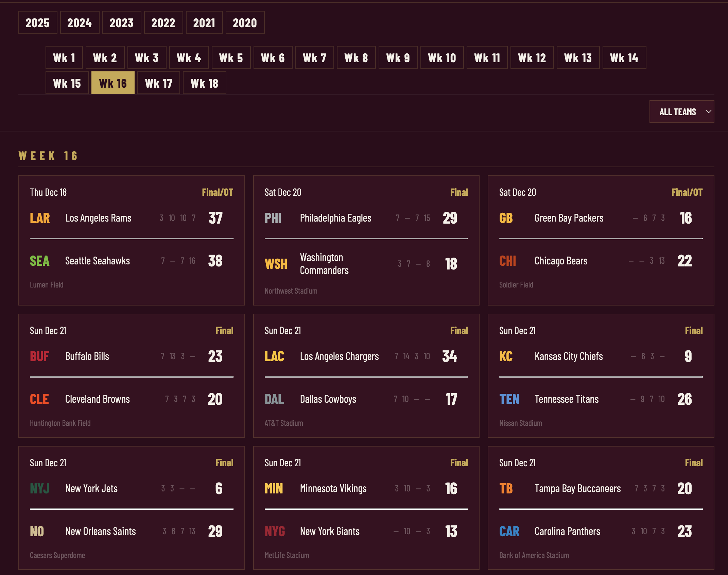
Task: Select the Wk 1 tab
Action: coord(64,58)
